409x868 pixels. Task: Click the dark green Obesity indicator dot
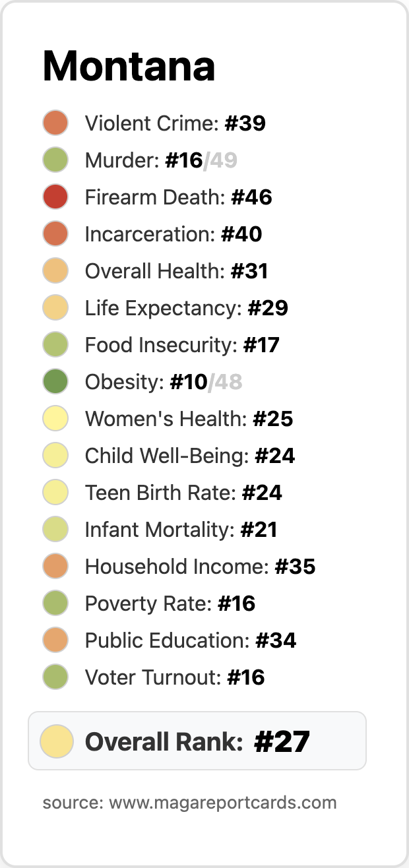coord(56,382)
